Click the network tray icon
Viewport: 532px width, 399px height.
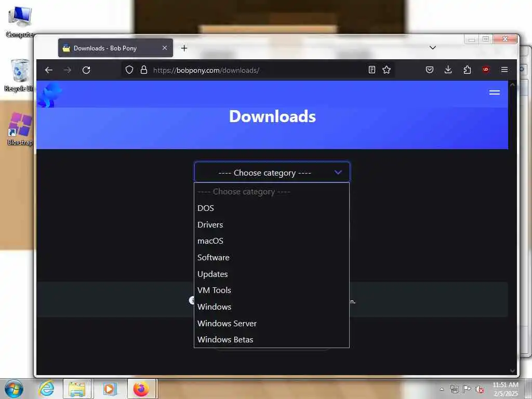[455, 389]
